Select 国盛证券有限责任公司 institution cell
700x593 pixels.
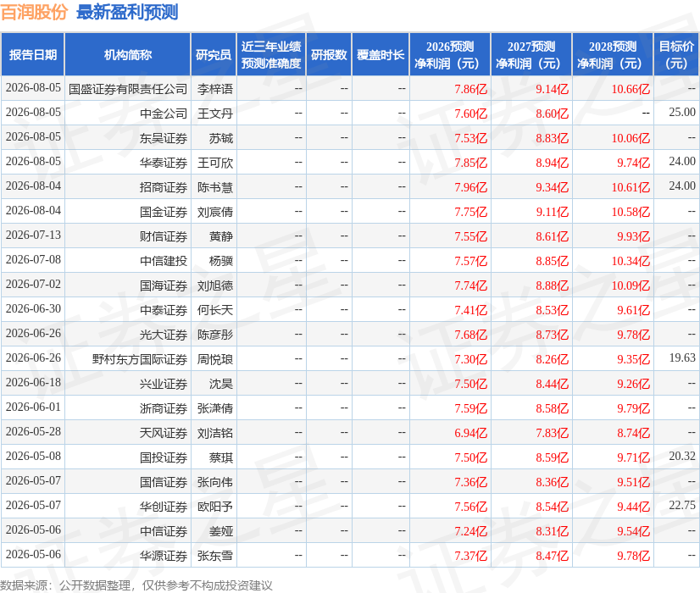click(x=128, y=89)
